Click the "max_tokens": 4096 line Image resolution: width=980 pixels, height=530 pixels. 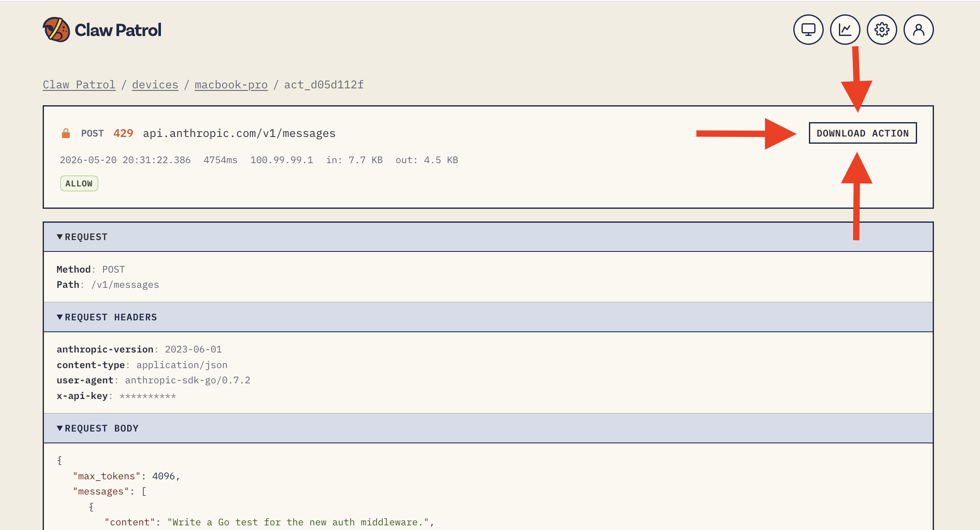point(126,476)
